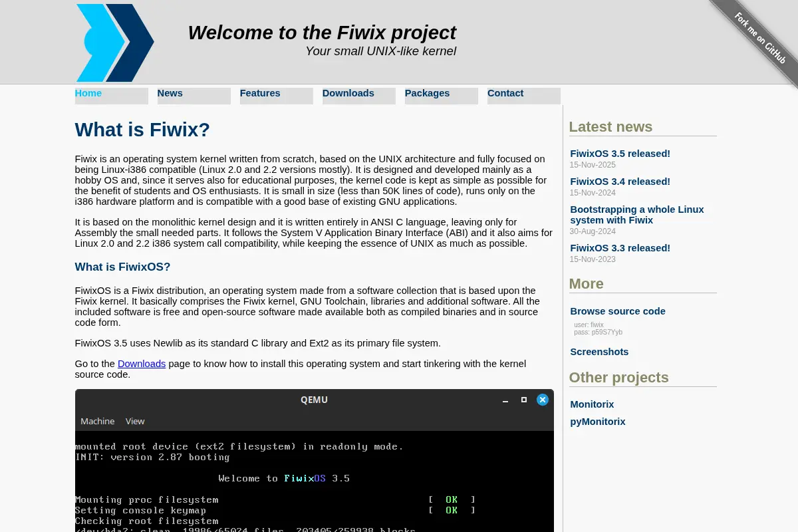This screenshot has width=798, height=532.
Task: Switch to the Downloads navigation tab
Action: [x=358, y=96]
